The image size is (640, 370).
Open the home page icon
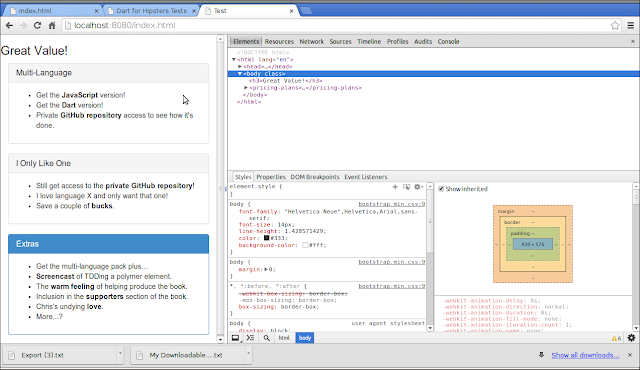click(x=52, y=25)
